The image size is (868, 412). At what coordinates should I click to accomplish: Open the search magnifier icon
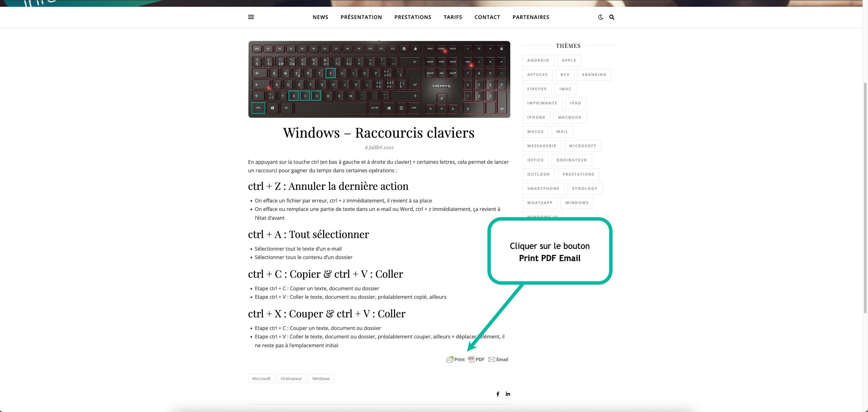612,17
